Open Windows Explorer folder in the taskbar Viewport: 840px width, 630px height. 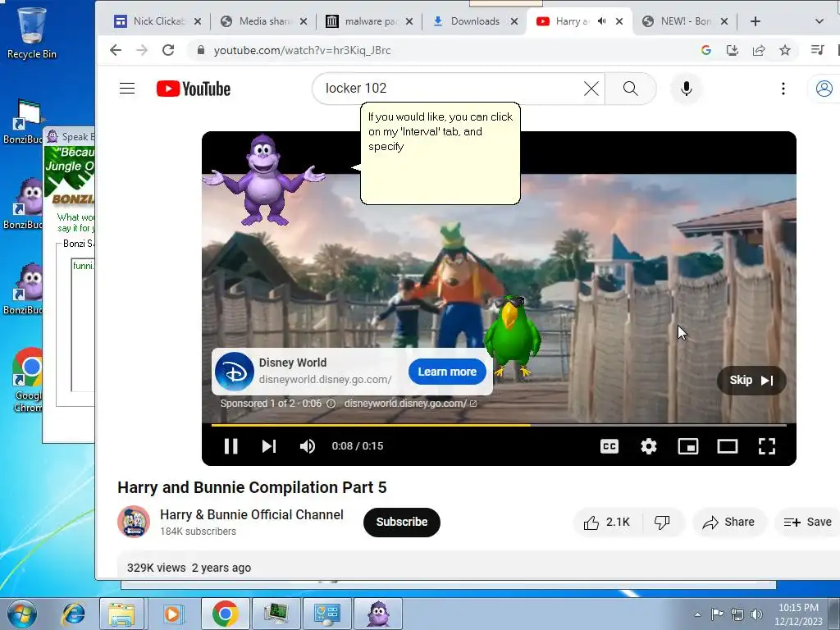tap(121, 614)
